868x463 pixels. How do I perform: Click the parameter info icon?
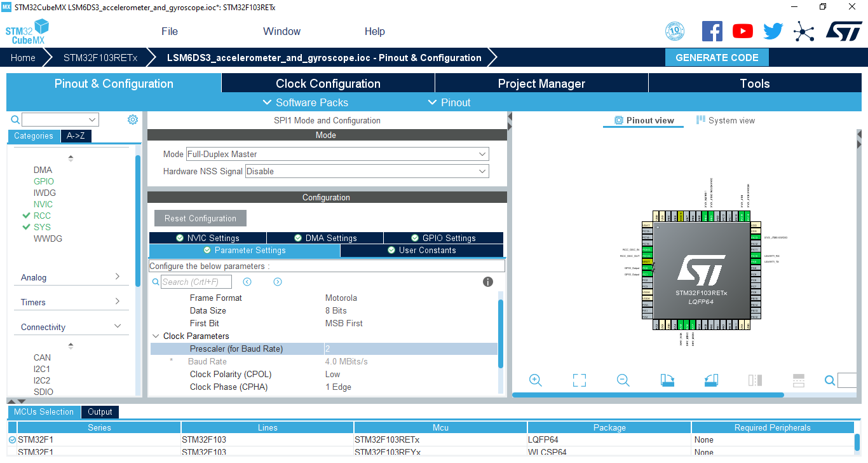488,282
